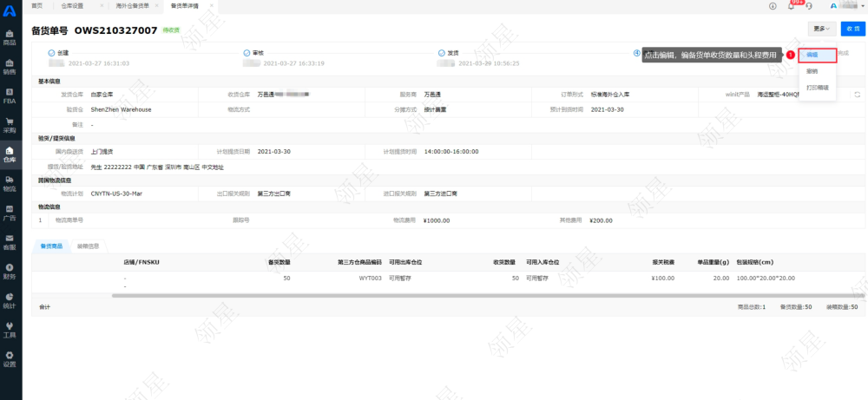Switch to the 装箱信息 tab
This screenshot has height=400, width=868.
click(x=89, y=246)
